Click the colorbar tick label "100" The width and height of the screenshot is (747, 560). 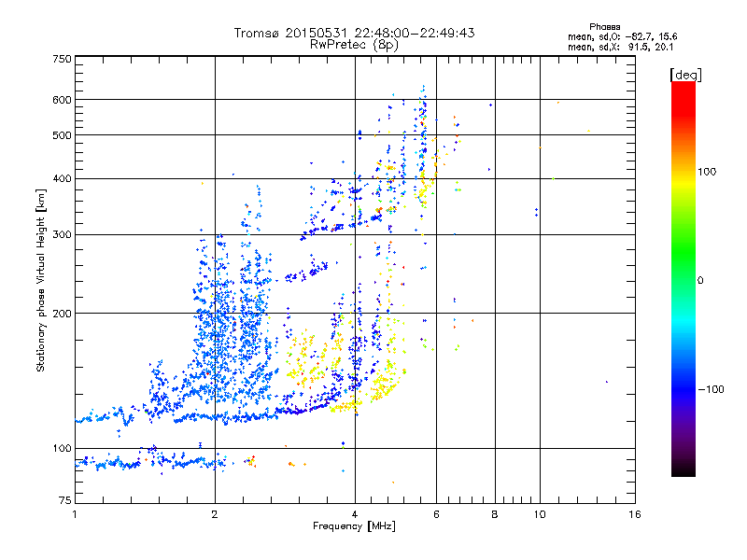[x=707, y=172]
